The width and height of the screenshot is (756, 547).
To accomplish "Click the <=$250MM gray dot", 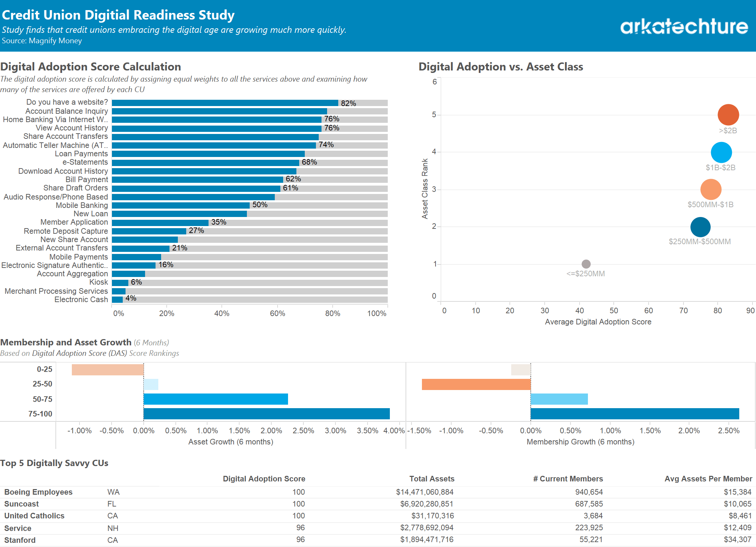I will click(x=586, y=264).
